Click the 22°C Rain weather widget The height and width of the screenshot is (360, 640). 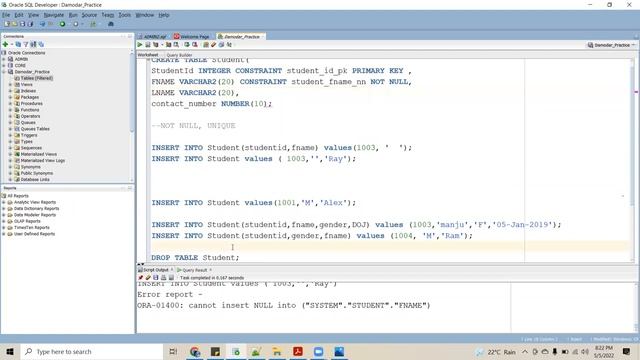(x=496, y=352)
